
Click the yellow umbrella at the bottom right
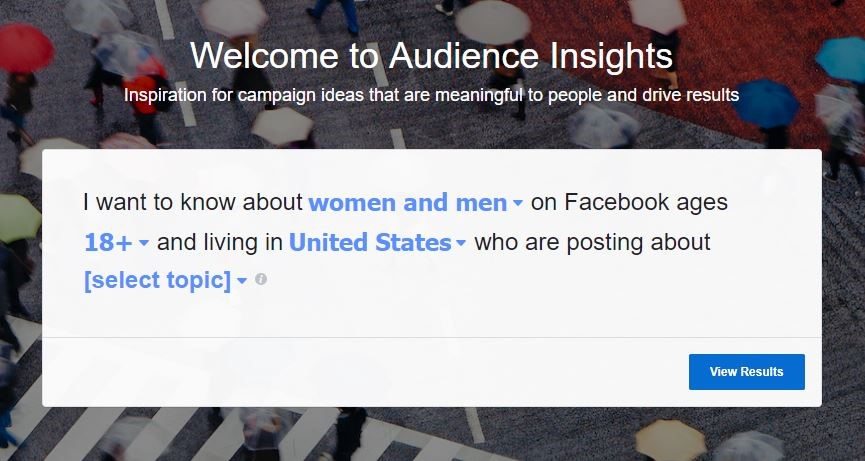(x=670, y=440)
